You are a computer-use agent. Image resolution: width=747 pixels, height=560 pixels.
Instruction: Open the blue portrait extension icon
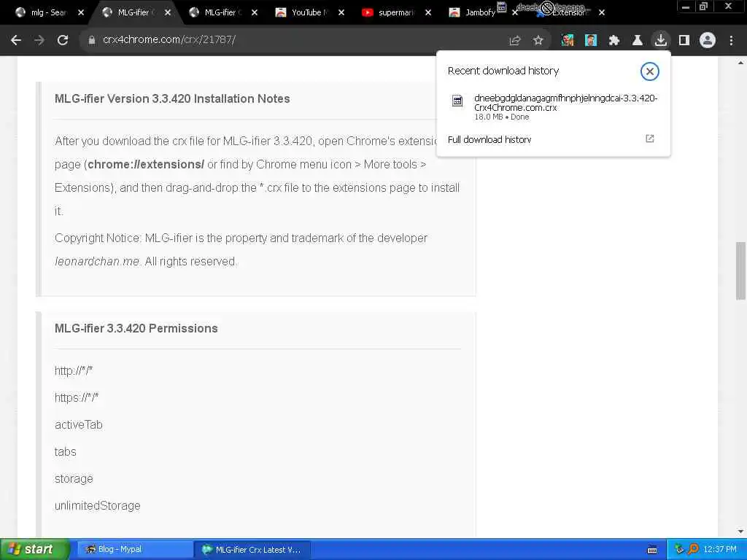pyautogui.click(x=591, y=41)
